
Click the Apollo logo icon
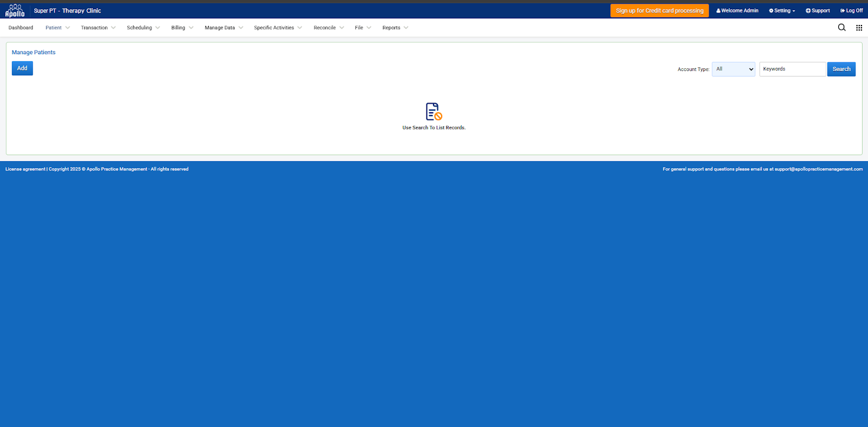coord(15,11)
